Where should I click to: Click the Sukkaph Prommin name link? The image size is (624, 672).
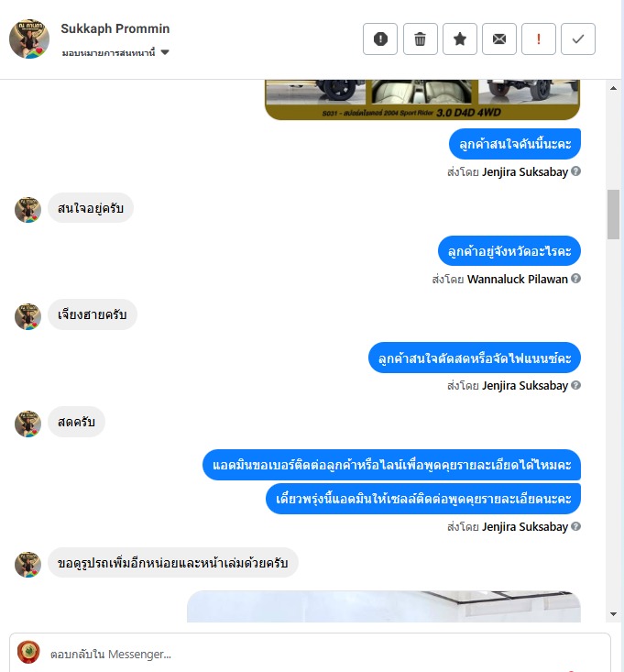(115, 28)
